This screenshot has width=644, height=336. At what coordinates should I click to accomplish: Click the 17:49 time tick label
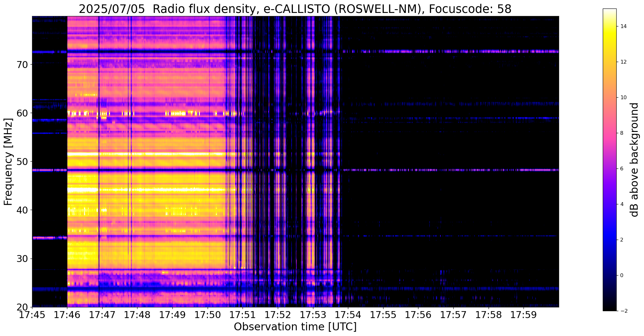(x=173, y=314)
